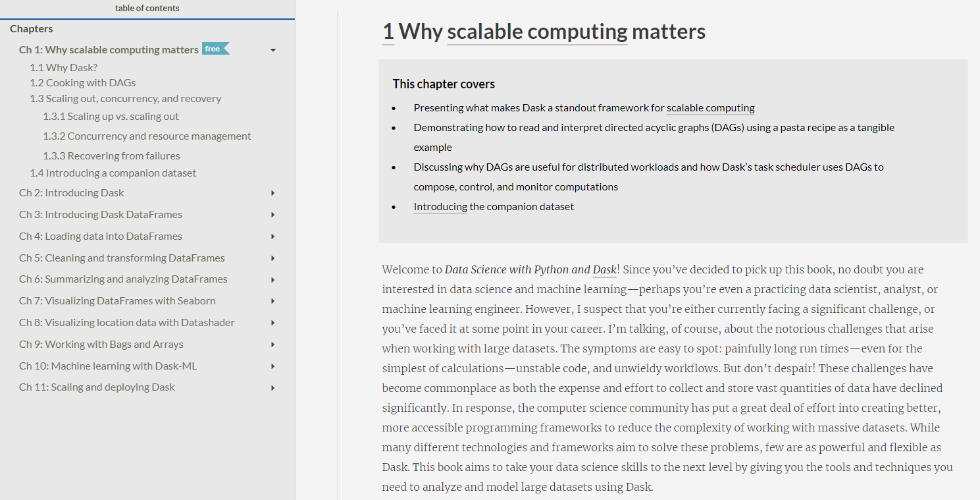The height and width of the screenshot is (500, 980).
Task: Expand Ch 7: Visualizing with Seaborn arrow
Action: pos(273,301)
